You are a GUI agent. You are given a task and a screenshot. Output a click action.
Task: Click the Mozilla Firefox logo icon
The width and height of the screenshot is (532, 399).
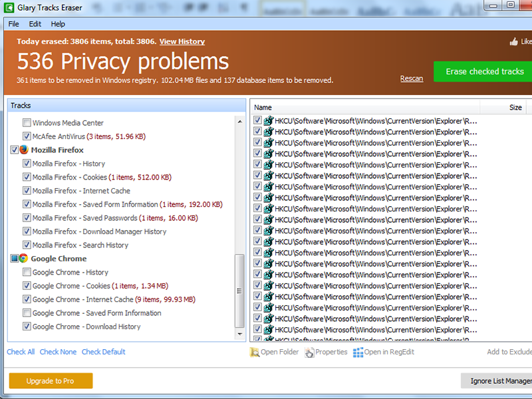pos(24,150)
